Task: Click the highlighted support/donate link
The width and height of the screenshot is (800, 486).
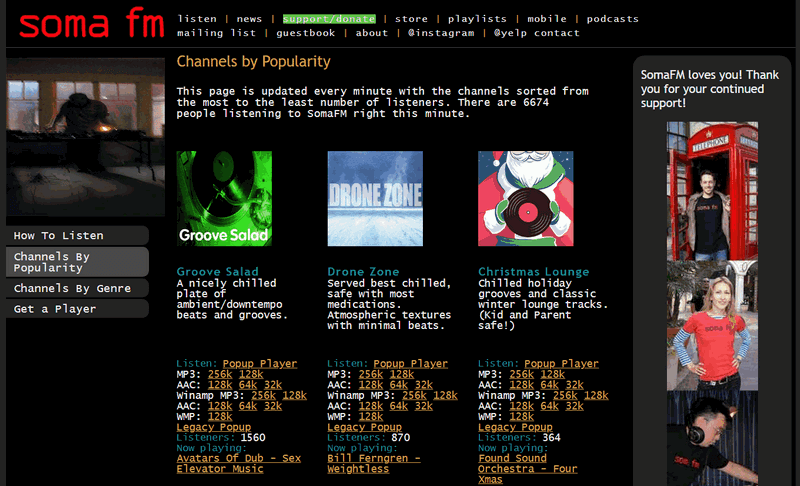Action: coord(329,19)
